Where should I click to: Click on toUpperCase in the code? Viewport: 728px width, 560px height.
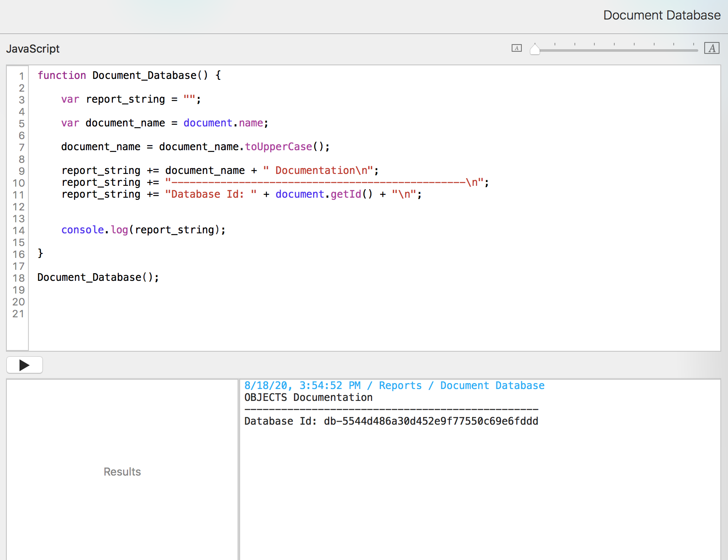point(278,147)
